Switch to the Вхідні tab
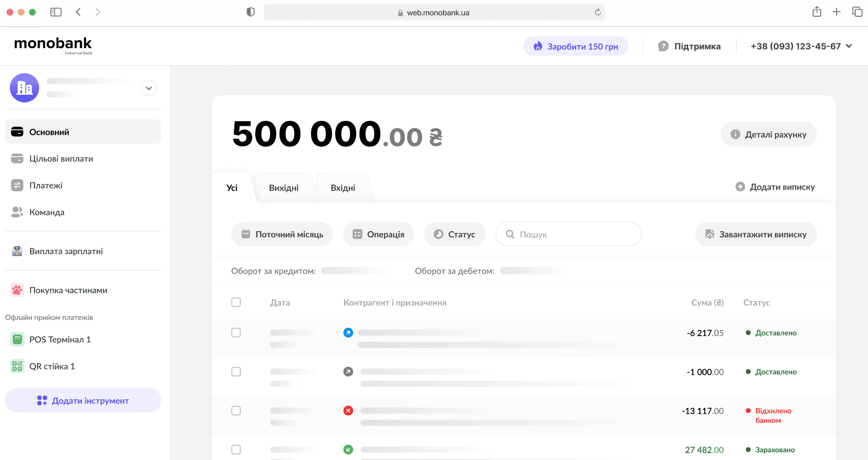Viewport: 868px width, 460px height. tap(343, 188)
